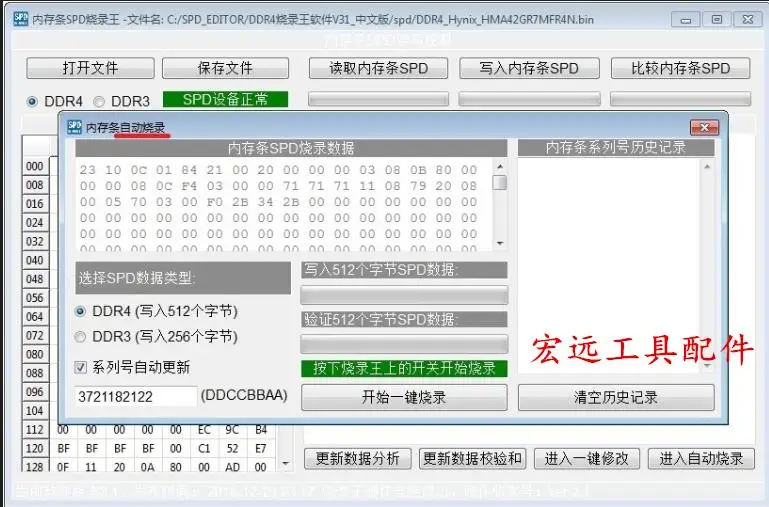The height and width of the screenshot is (507, 769).
Task: Click the verify 512 bytes progress bar
Action: [404, 344]
